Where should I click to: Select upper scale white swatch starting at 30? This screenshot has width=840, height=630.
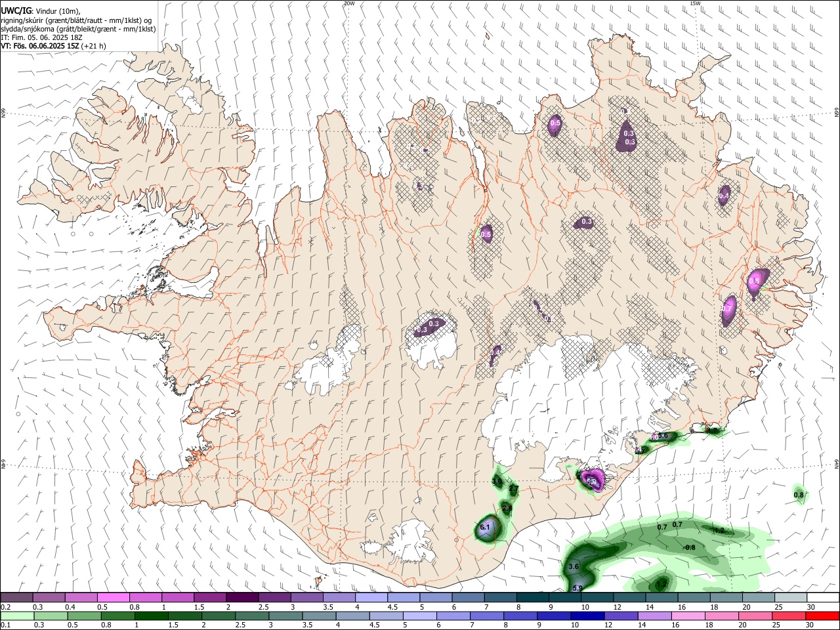[x=823, y=598]
